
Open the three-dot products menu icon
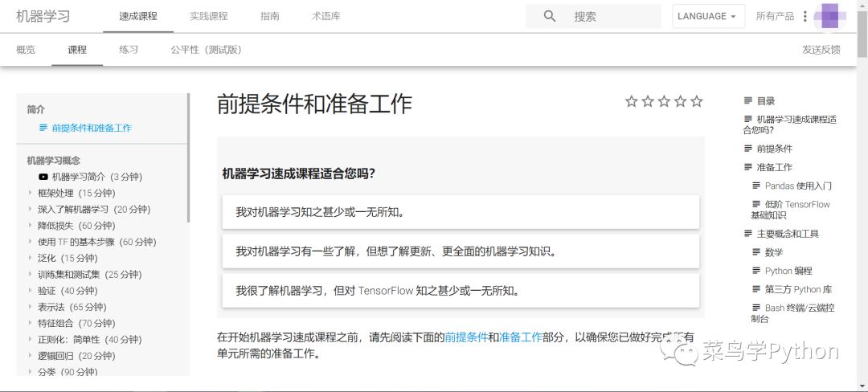[805, 16]
